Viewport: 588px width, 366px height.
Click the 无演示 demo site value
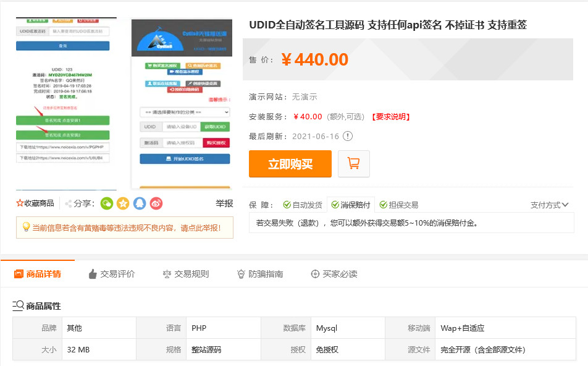click(304, 97)
